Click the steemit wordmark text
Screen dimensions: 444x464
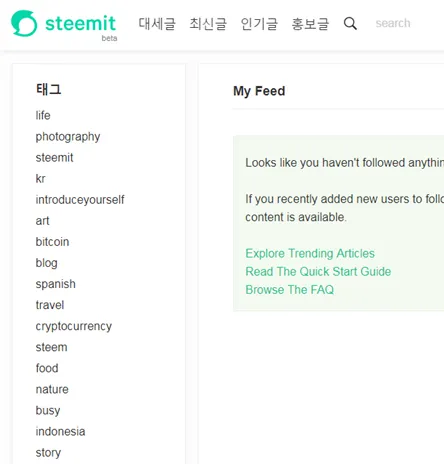point(80,23)
